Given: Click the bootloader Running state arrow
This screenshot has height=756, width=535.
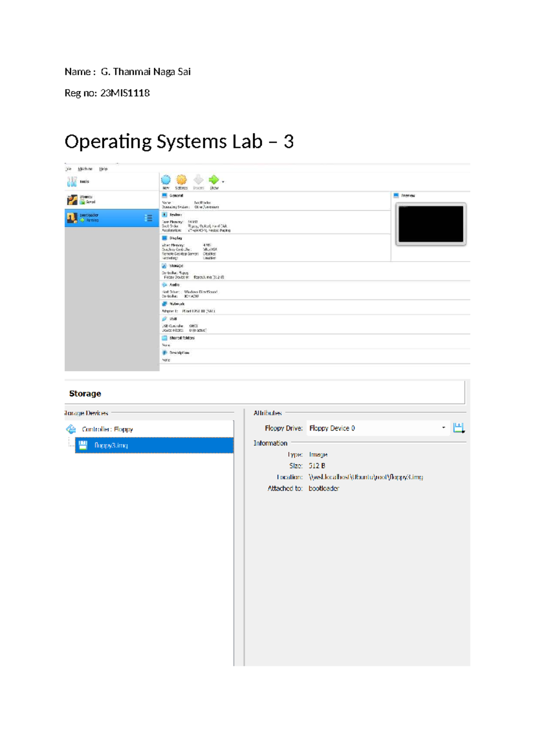Looking at the screenshot, I should click(x=82, y=220).
